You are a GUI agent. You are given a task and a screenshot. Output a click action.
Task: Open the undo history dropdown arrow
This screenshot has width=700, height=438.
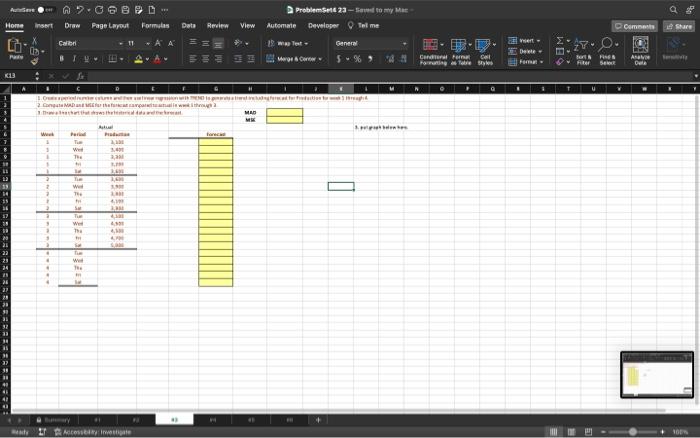click(88, 10)
